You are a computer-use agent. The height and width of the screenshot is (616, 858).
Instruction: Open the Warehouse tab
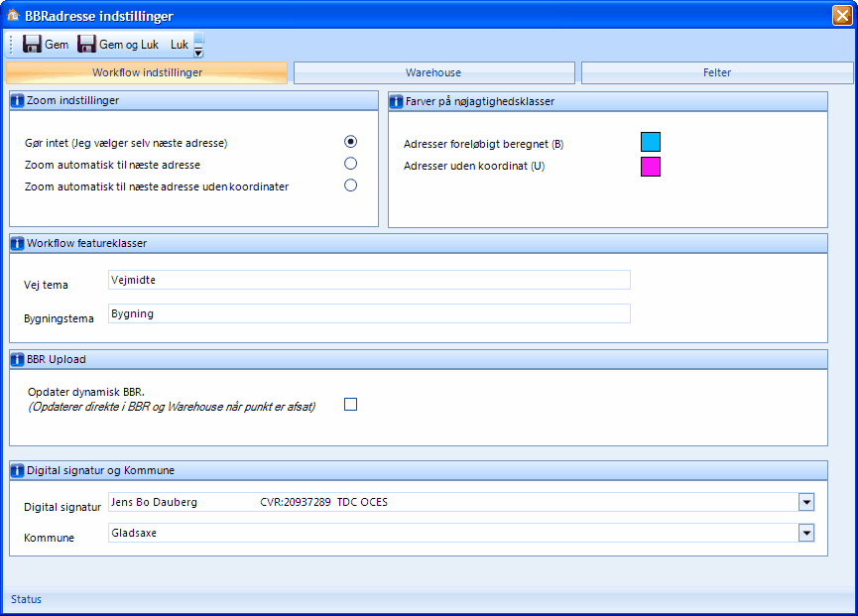click(x=433, y=72)
